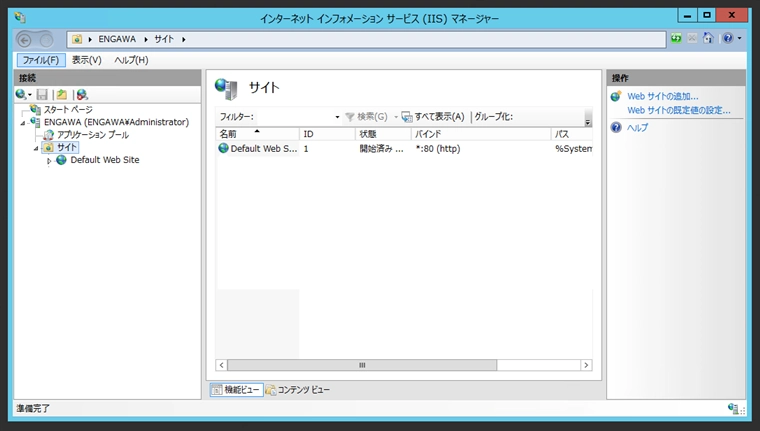The width and height of the screenshot is (760, 431).
Task: Collapse the ENGAWA server node
Action: point(22,123)
